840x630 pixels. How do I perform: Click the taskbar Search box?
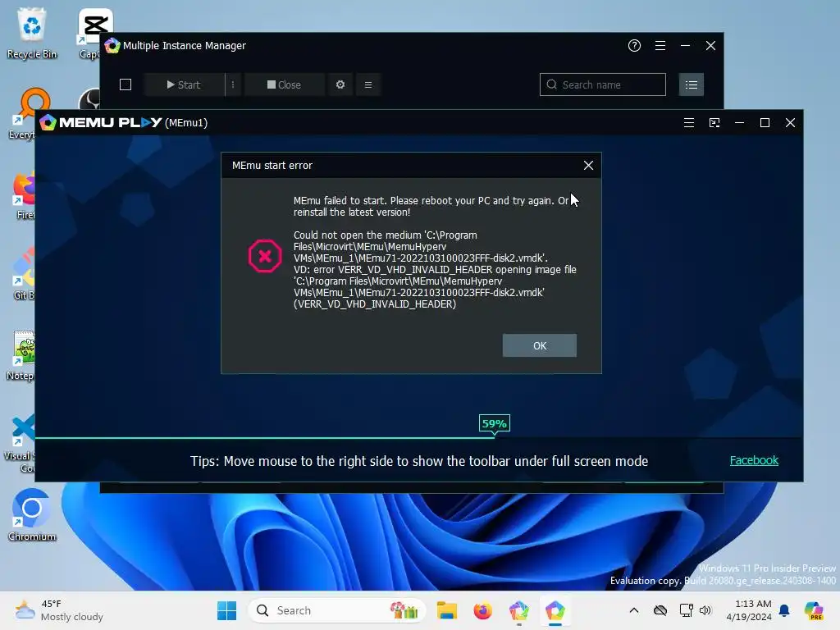337,610
